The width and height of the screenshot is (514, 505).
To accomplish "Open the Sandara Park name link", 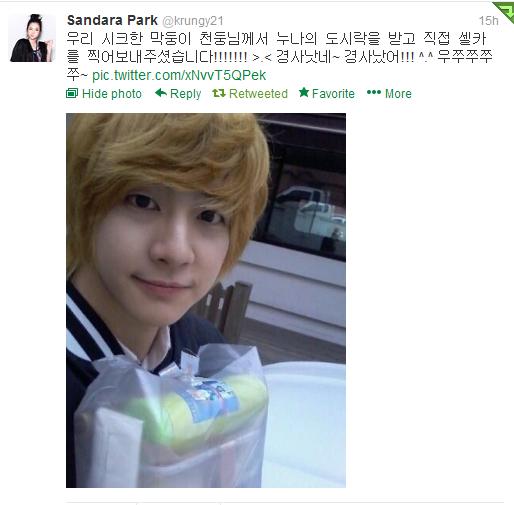I will (112, 20).
